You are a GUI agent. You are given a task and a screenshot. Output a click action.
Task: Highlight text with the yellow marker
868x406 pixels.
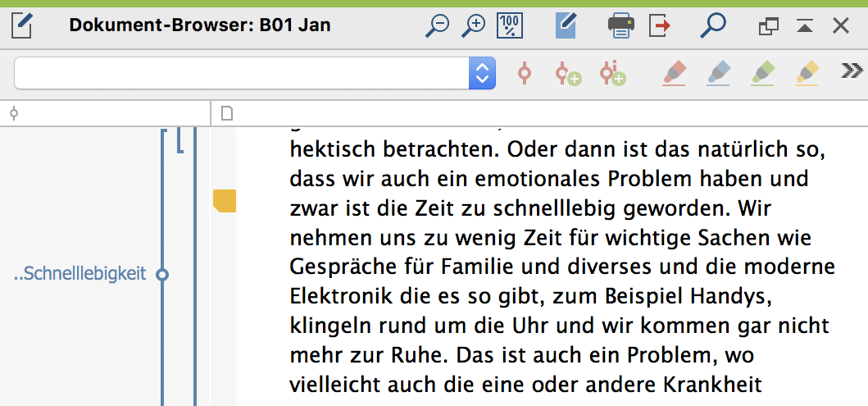[807, 73]
